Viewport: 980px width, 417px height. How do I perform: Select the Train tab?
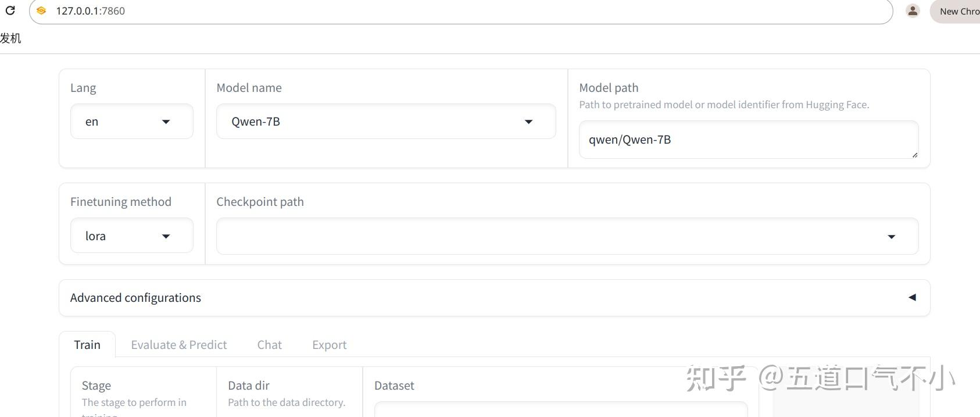tap(87, 345)
